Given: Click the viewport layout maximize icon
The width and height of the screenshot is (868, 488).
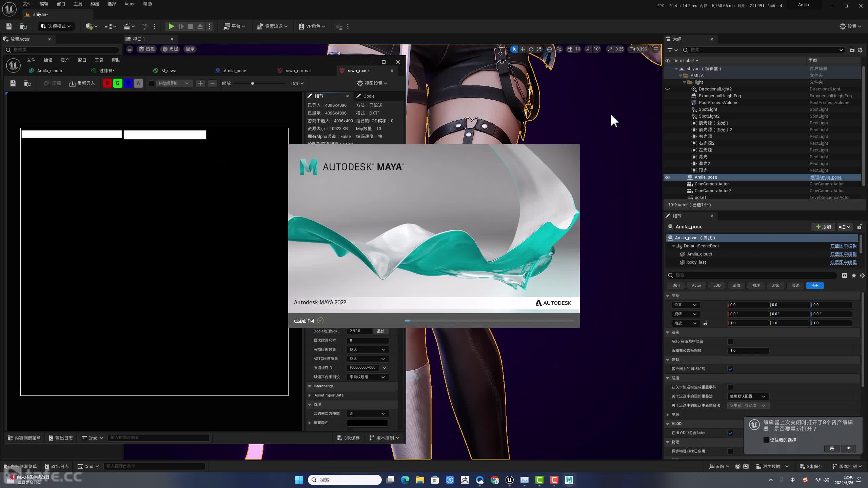Looking at the screenshot, I should pyautogui.click(x=656, y=49).
